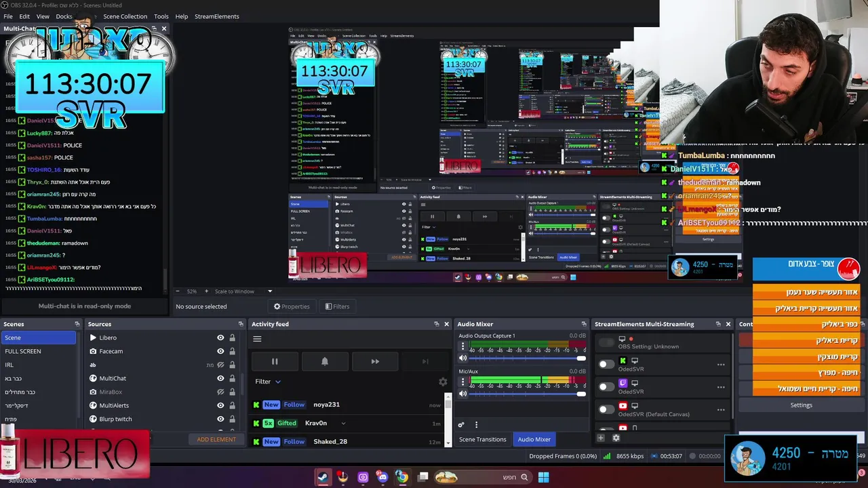Screen dimensions: 868x488
Task: Hide the Blurp twitch source
Action: pos(220,419)
